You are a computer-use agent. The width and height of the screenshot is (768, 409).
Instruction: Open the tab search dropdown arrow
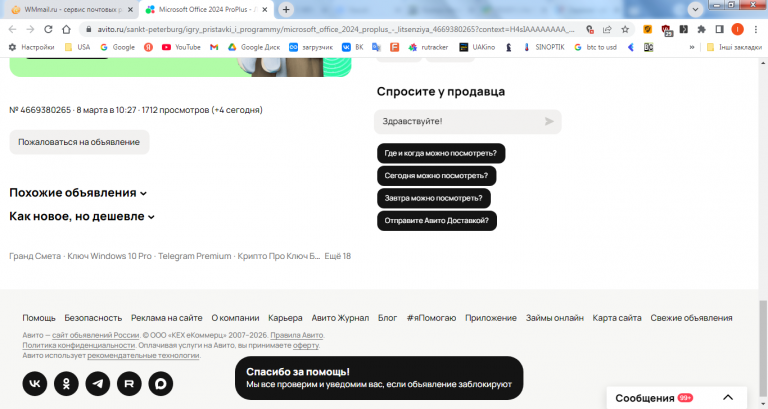(x=695, y=9)
